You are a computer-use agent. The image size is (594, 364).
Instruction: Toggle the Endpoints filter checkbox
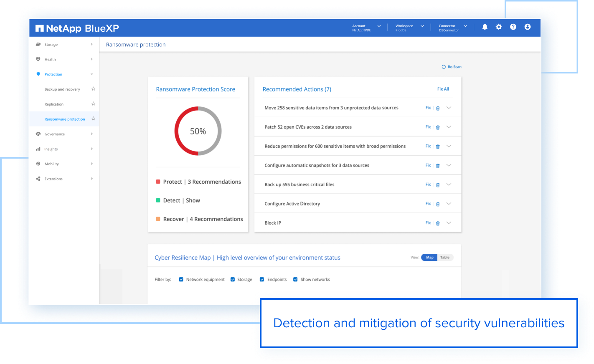tap(262, 279)
